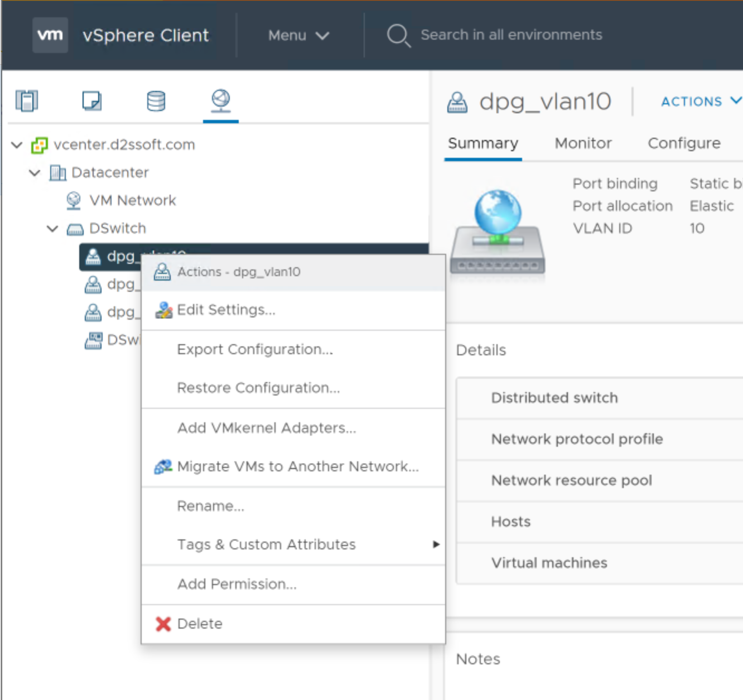Viewport: 743px width, 700px height.
Task: Open the Hosts and Clusters inventory icon
Action: click(27, 102)
